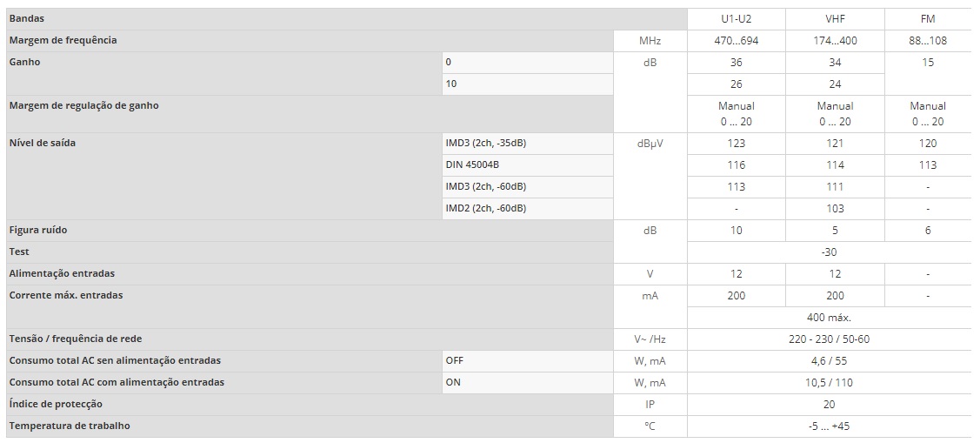Click the 220 - 230 / 50-60 value
The image size is (980, 443).
tap(830, 339)
